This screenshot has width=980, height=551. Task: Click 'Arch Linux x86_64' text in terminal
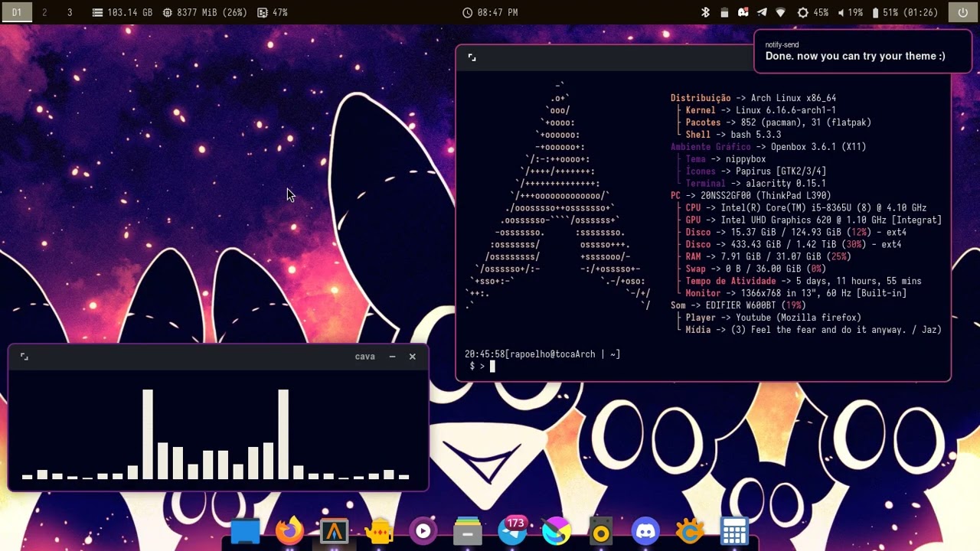(793, 98)
